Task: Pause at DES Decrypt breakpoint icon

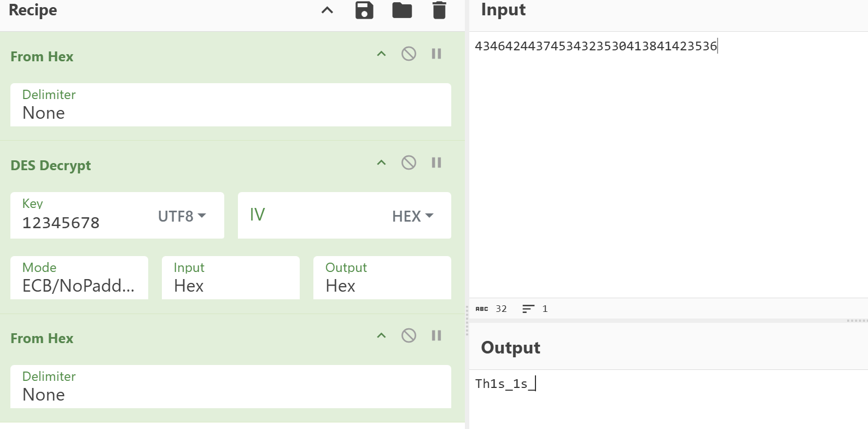Action: coord(436,163)
